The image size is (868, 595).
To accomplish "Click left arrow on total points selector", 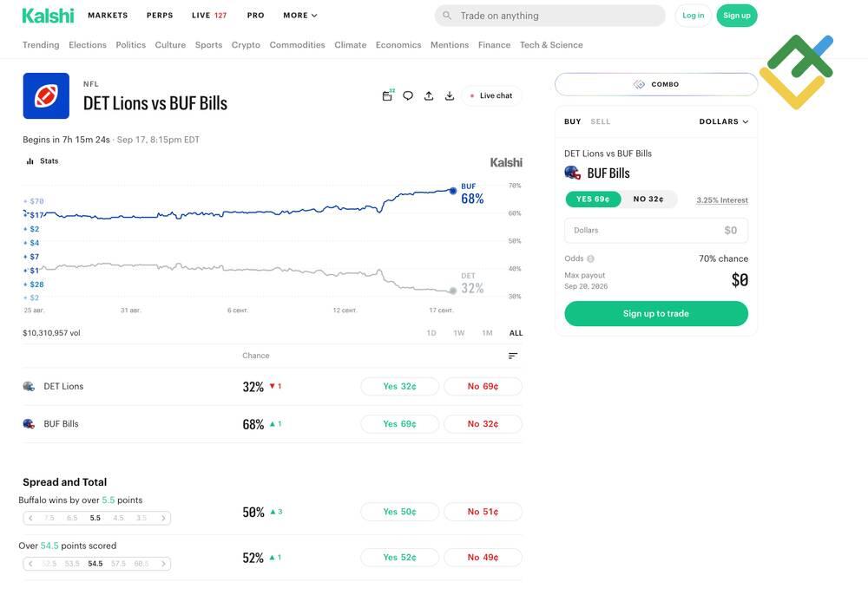I will coord(30,564).
